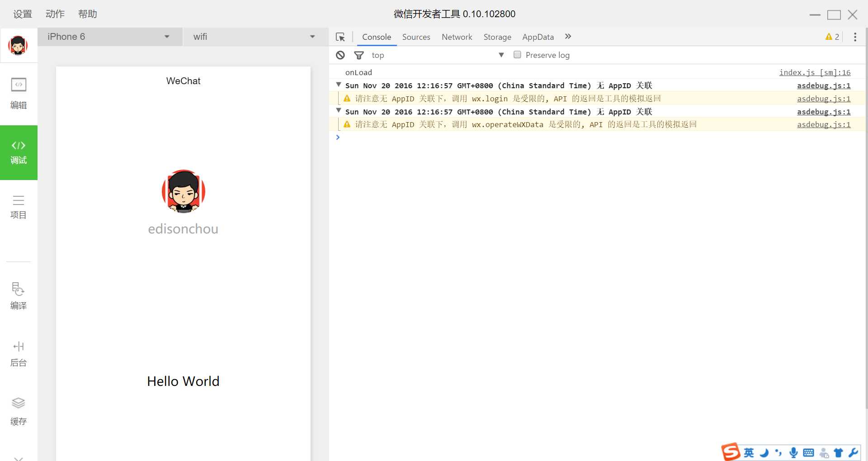Open the 项目 (project) sidebar panel
Screen dimensions: 868x461
coord(19,208)
